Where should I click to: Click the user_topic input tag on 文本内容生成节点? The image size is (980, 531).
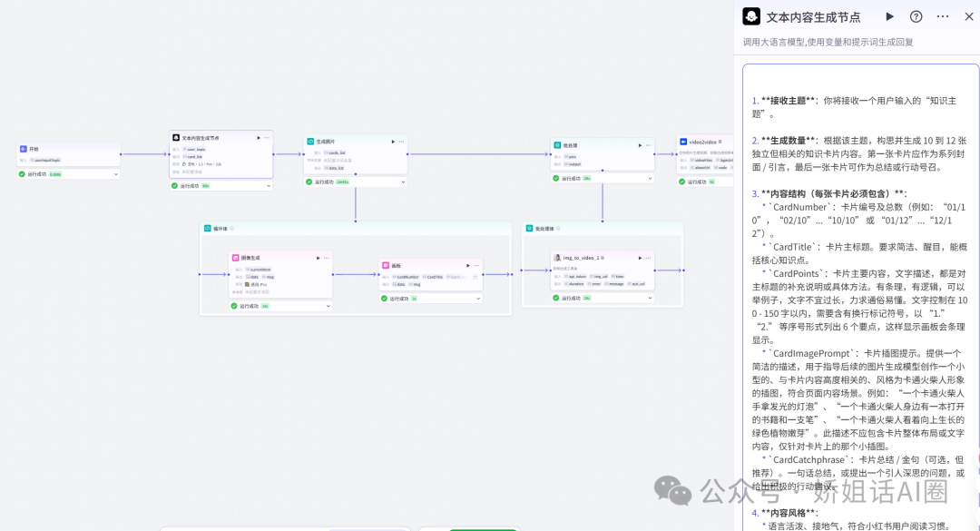point(194,150)
